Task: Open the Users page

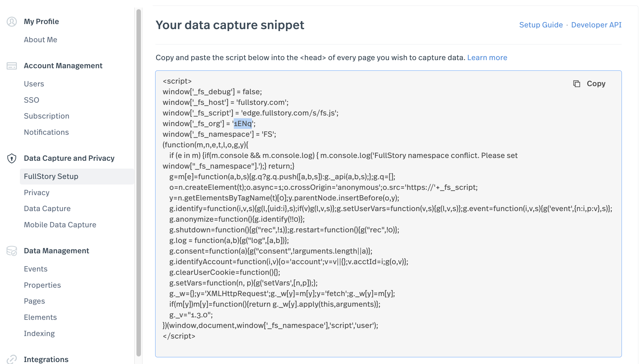Action: tap(34, 84)
